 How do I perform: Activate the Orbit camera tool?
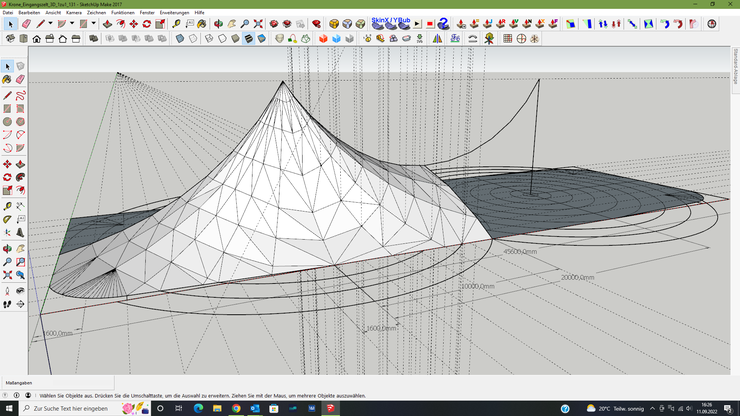tap(217, 23)
